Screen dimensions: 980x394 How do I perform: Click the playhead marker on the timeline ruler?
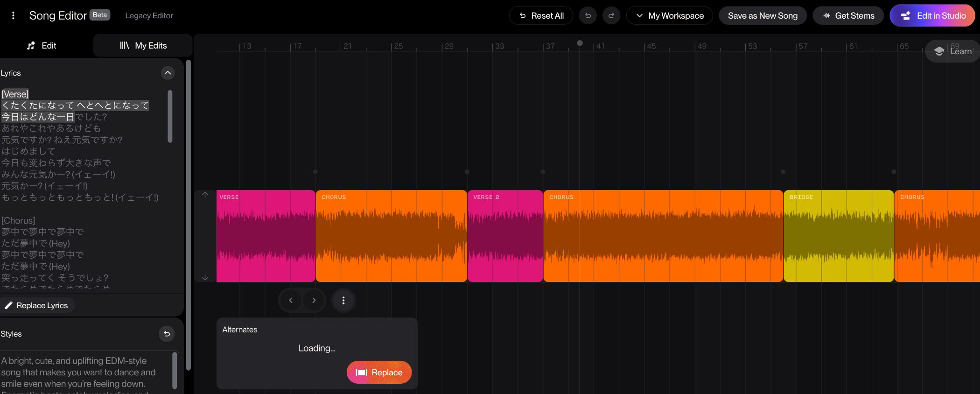click(x=580, y=43)
